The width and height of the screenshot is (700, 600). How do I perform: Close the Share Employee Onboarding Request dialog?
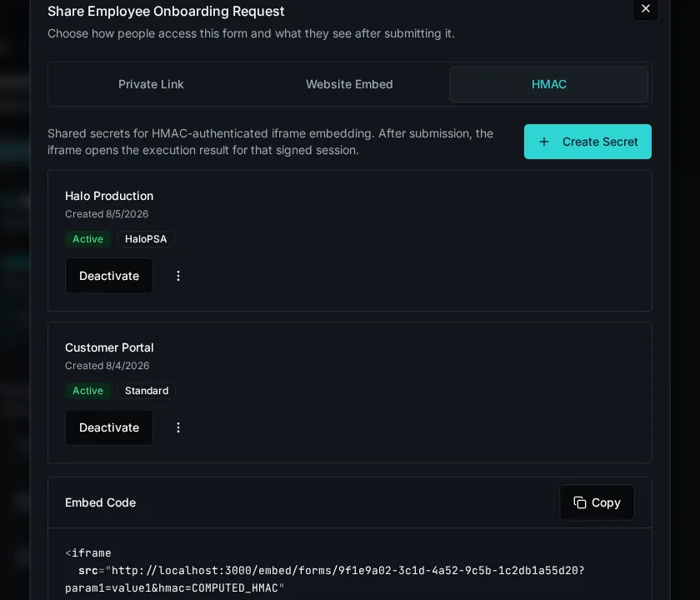pos(646,8)
